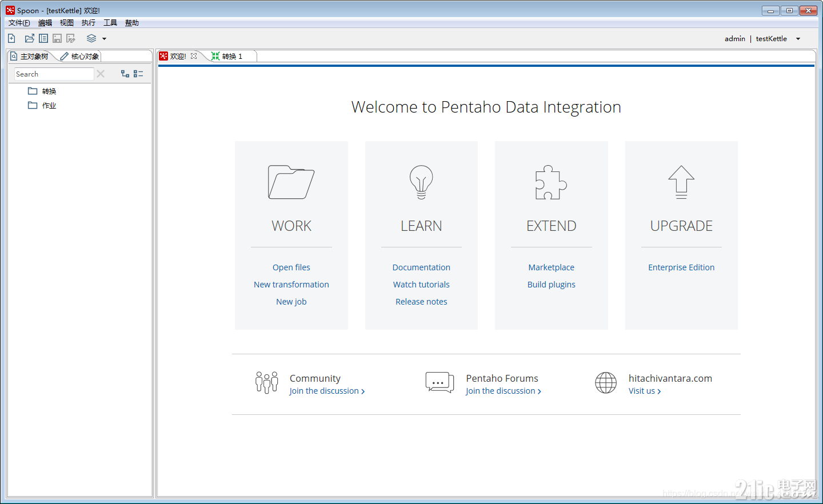Click the Spoon app icon in title bar
Image resolution: width=823 pixels, height=504 pixels.
coord(10,10)
